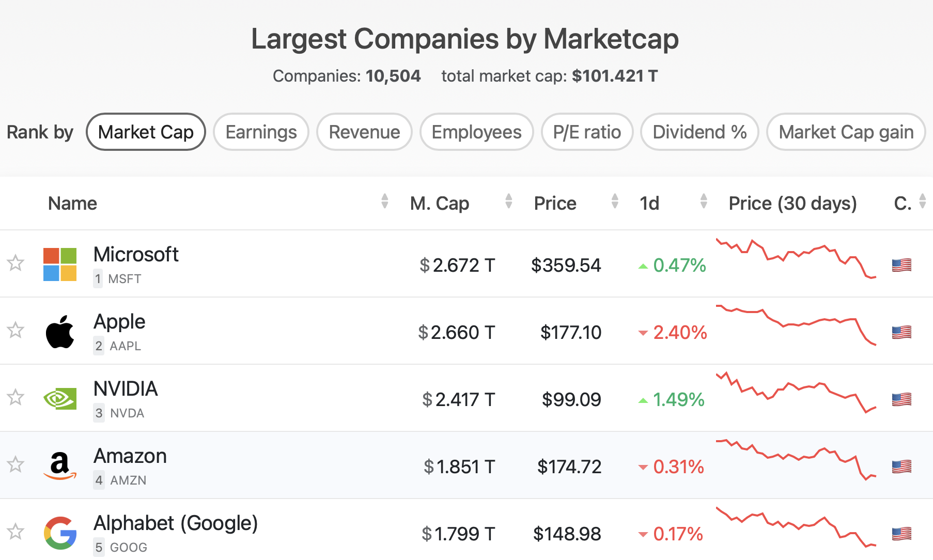Click the $177.10 price value
Viewport: 933px width, 560px height.
tap(571, 332)
